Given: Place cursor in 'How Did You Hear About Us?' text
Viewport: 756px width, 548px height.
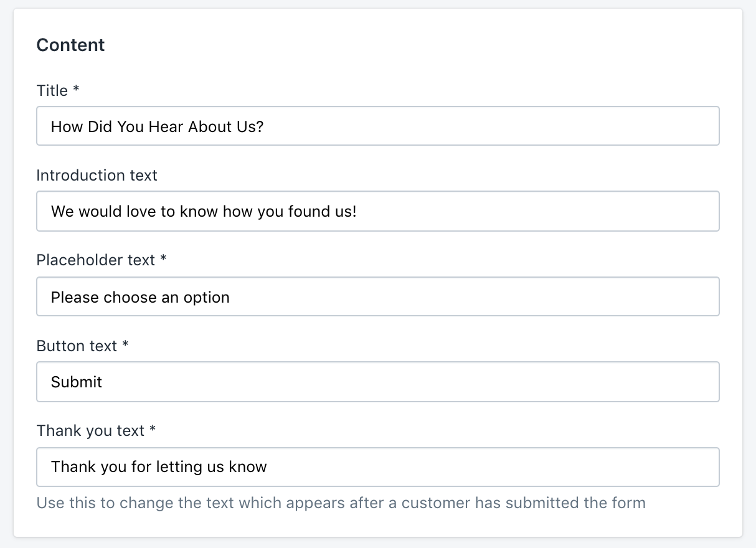Looking at the screenshot, I should click(x=157, y=126).
